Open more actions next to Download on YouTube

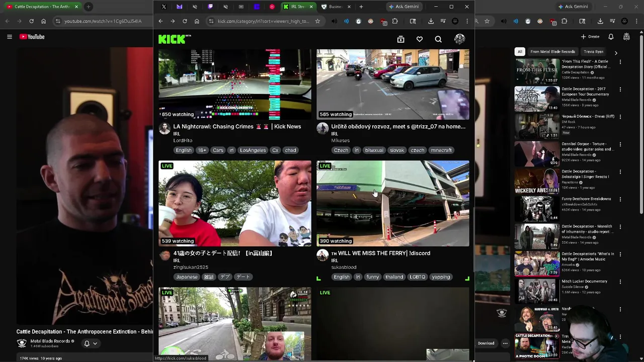505,343
